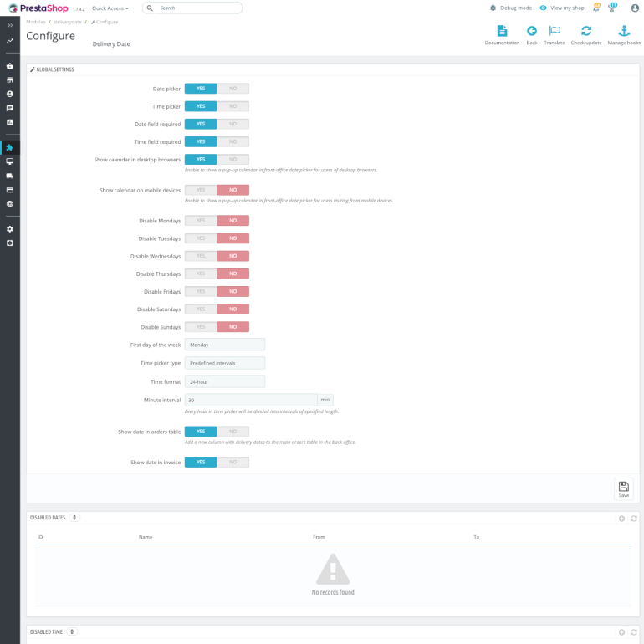Sort disabled dates by Name column
The width and height of the screenshot is (644, 644).
146,537
